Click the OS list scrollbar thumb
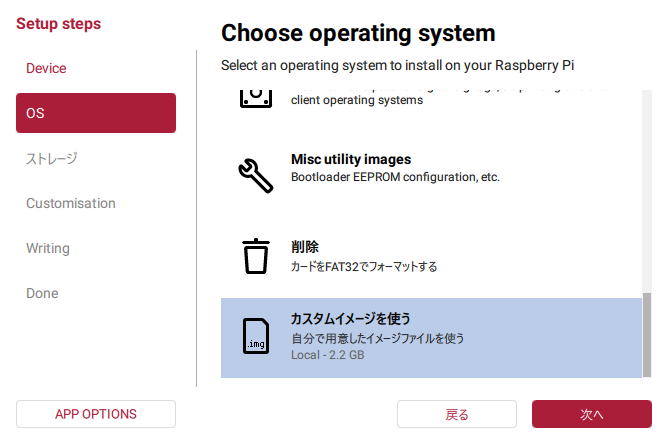 pyautogui.click(x=647, y=333)
